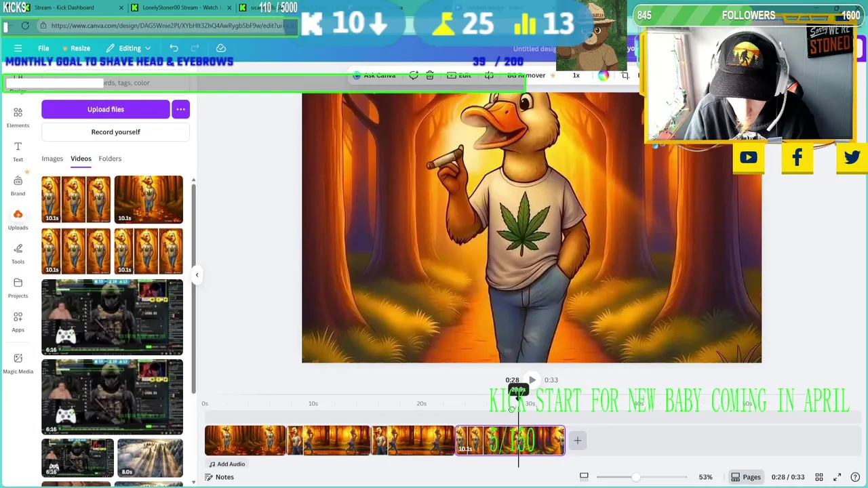The image size is (868, 488).
Task: Select first 6:16 gaming stream video upload
Action: 112,317
